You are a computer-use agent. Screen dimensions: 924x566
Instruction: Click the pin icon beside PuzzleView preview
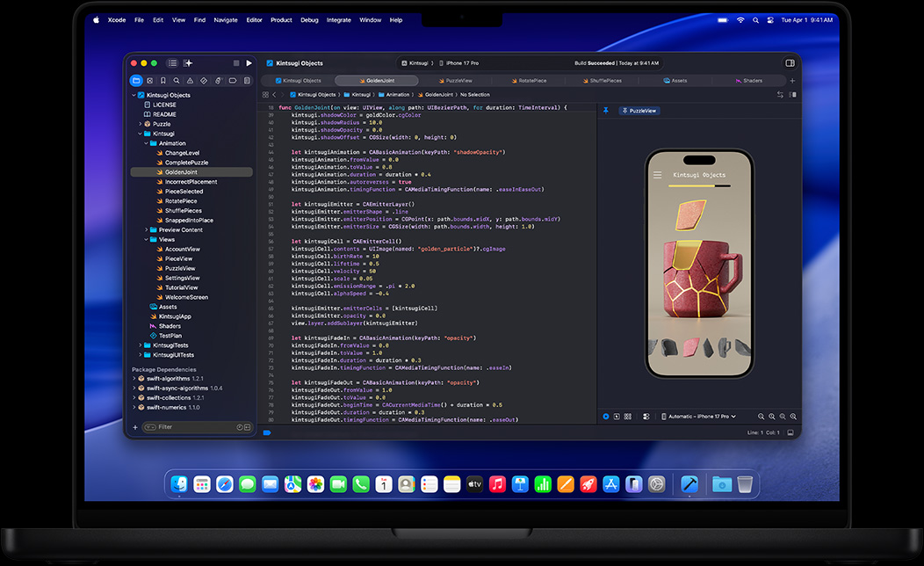click(606, 111)
